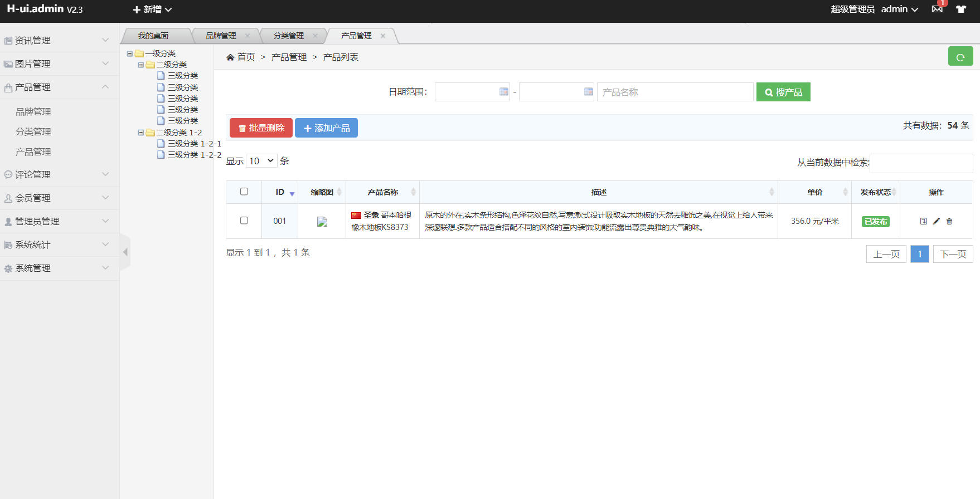Switch to 品牌管理 tab
Viewport: 980px width, 499px height.
pos(221,36)
